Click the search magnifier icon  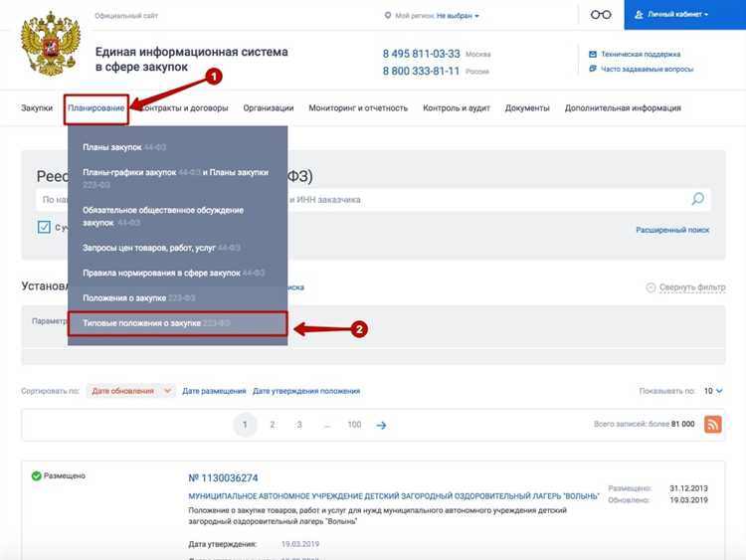coord(697,198)
